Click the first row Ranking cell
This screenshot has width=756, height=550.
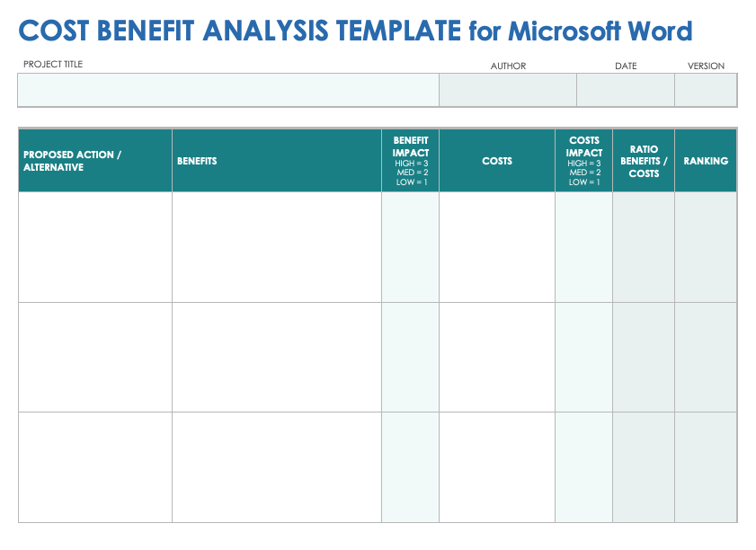click(706, 247)
